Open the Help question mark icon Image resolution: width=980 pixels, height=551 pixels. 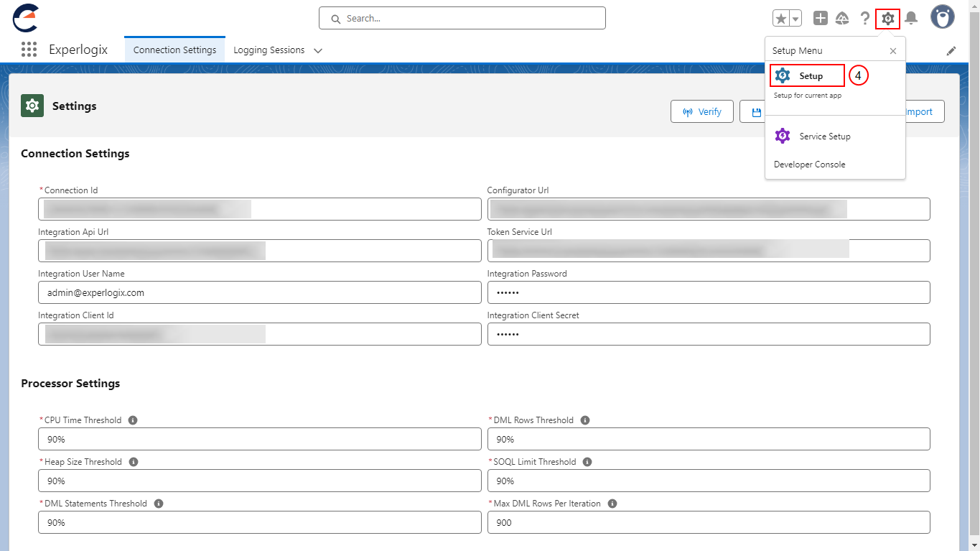click(x=865, y=19)
